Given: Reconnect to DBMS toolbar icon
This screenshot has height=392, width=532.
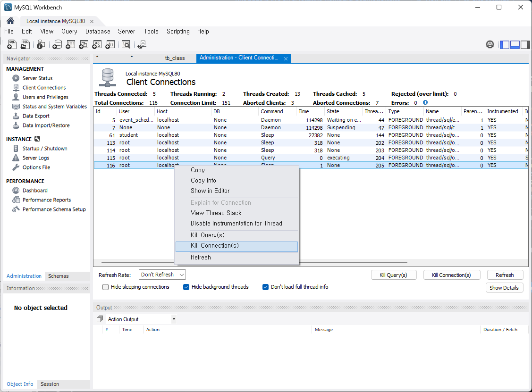Looking at the screenshot, I should (142, 44).
